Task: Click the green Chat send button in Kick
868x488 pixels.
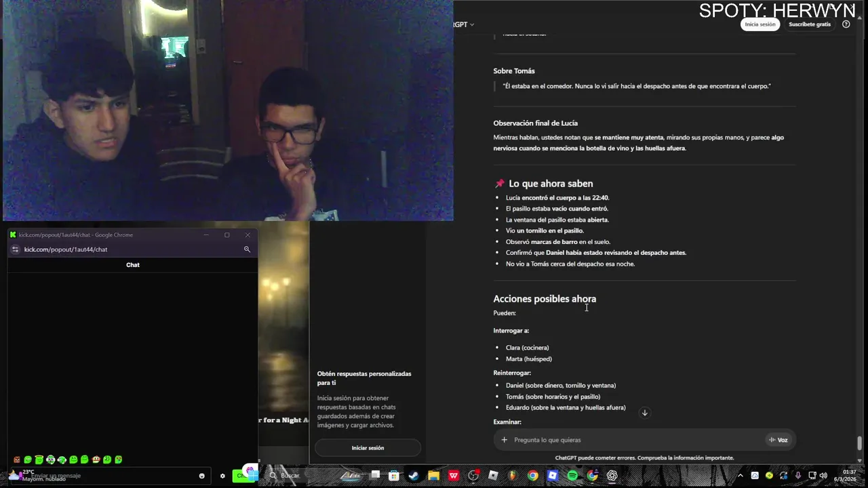Action: (x=244, y=476)
